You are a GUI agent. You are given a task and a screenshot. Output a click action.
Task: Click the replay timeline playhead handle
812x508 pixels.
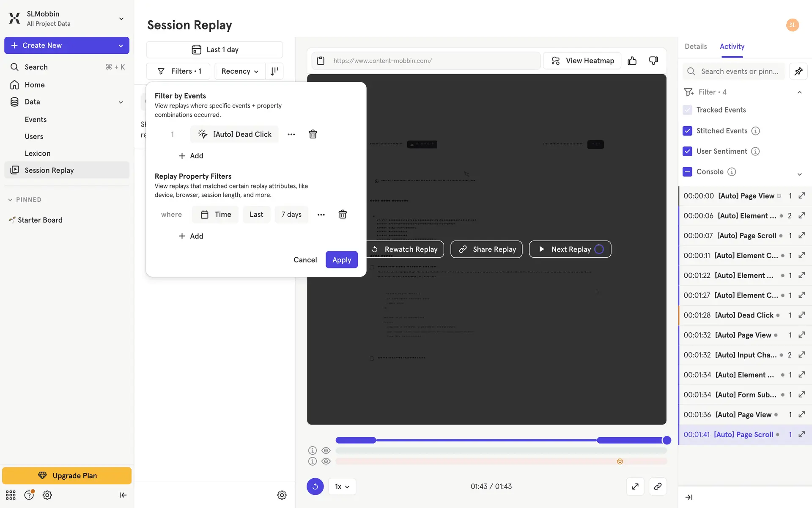click(x=667, y=440)
